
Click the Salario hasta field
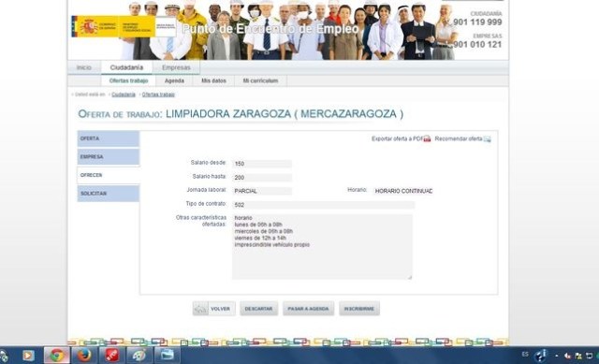coord(262,178)
